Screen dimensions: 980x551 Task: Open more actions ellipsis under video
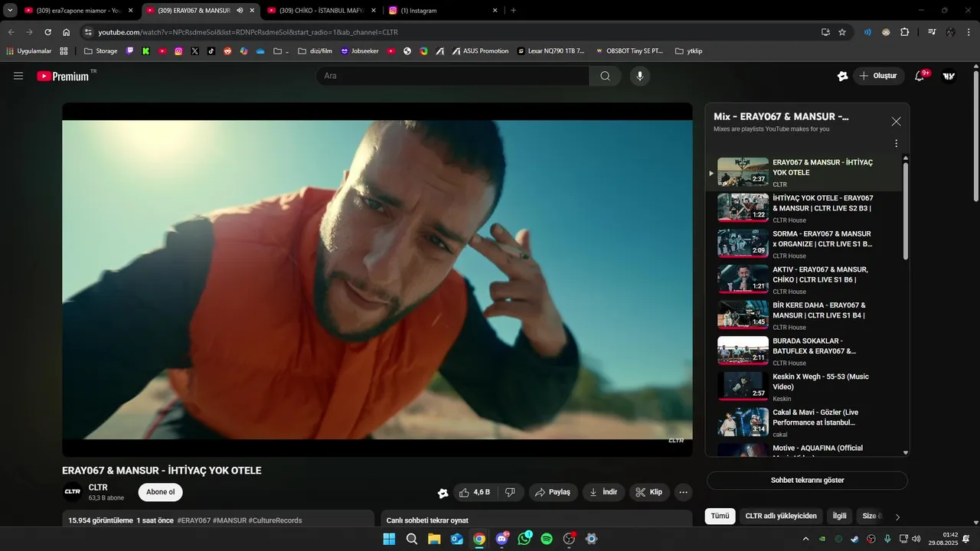(x=684, y=492)
